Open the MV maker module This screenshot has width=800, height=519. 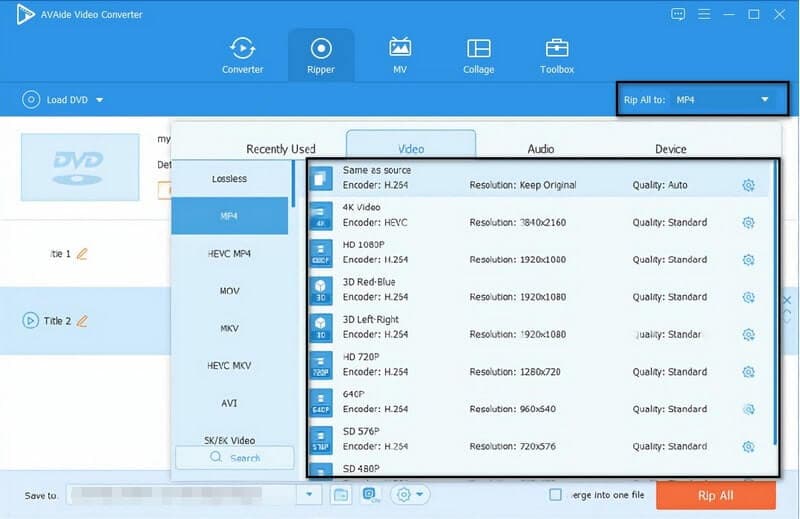tap(400, 56)
